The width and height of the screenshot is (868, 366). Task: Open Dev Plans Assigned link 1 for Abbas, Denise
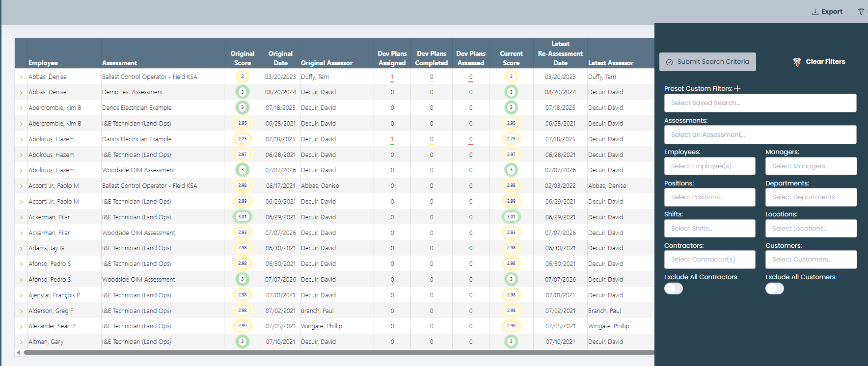click(x=392, y=77)
